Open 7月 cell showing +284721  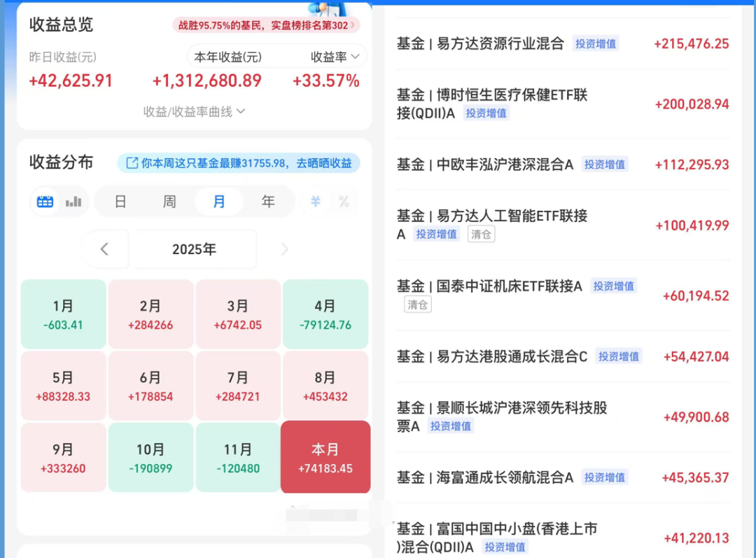pos(238,385)
